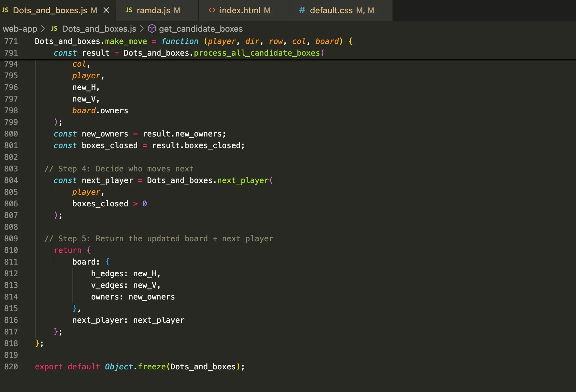Screen dimensions: 576x392
Task: Click get_candidate_boxes in the breadcrumb
Action: 201,29
